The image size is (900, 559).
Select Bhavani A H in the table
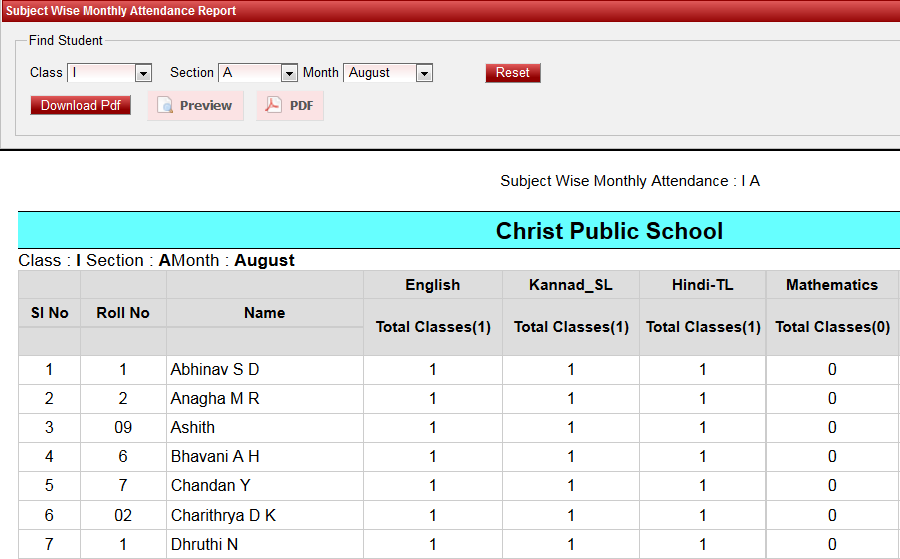pos(214,457)
